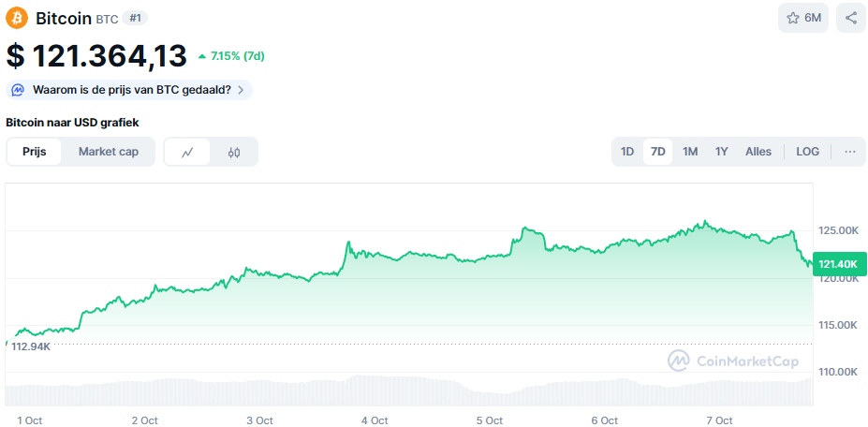Expand the 'Waarom is de prijs' chevron
Viewport: 868px width, 427px height.
click(241, 90)
